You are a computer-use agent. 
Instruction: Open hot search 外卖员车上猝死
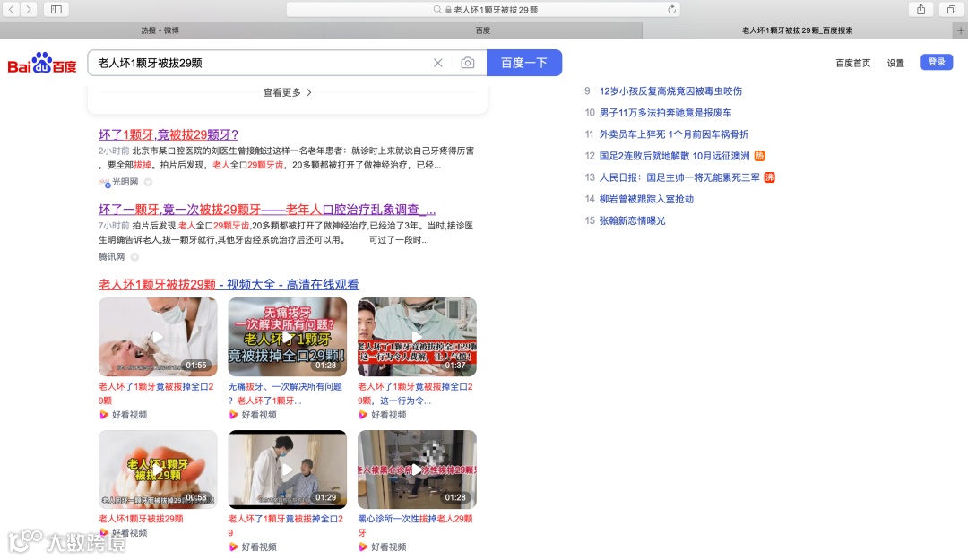(673, 134)
